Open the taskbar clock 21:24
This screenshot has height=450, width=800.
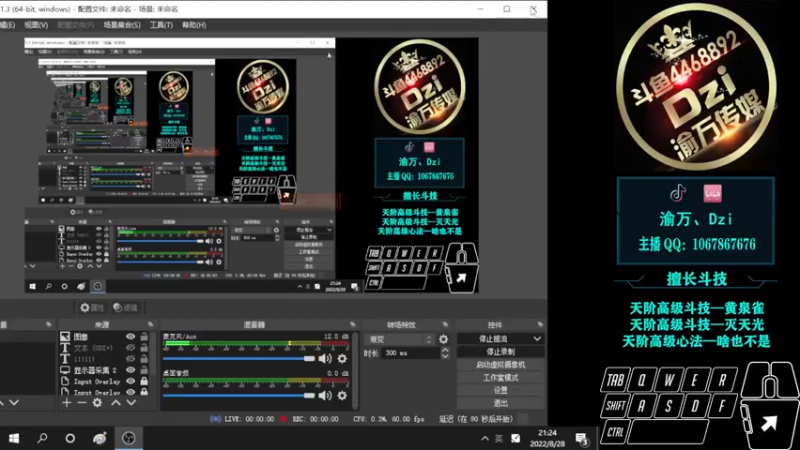547,438
